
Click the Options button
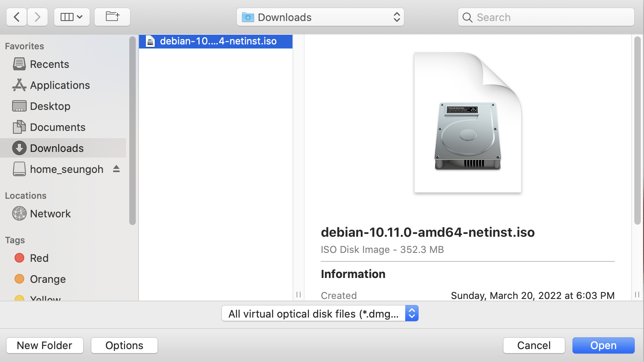(x=124, y=345)
